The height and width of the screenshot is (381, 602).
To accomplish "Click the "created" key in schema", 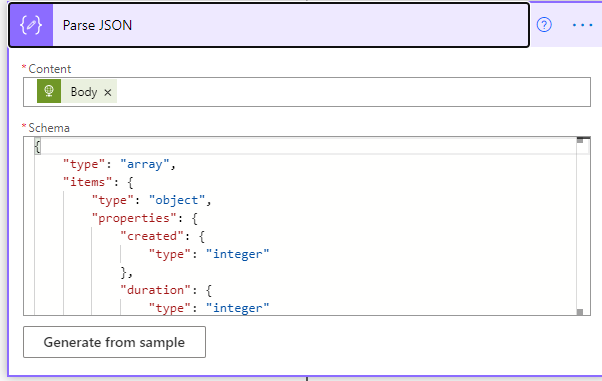I will pyautogui.click(x=152, y=236).
